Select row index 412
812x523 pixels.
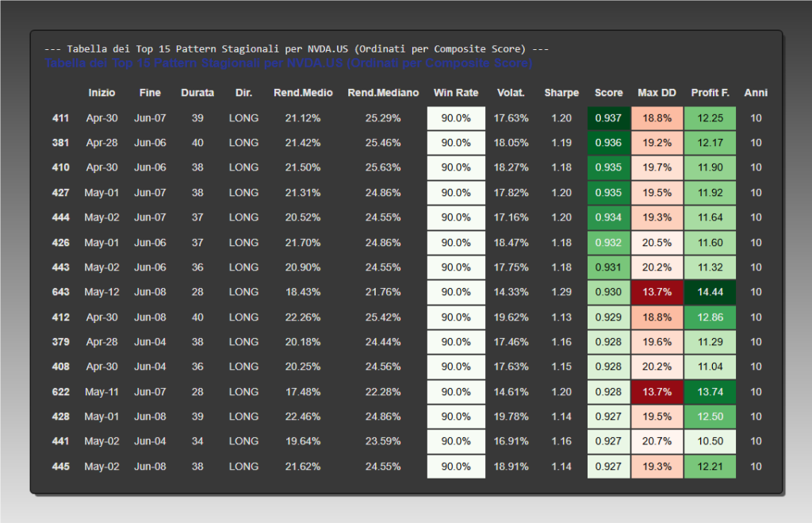(x=60, y=317)
